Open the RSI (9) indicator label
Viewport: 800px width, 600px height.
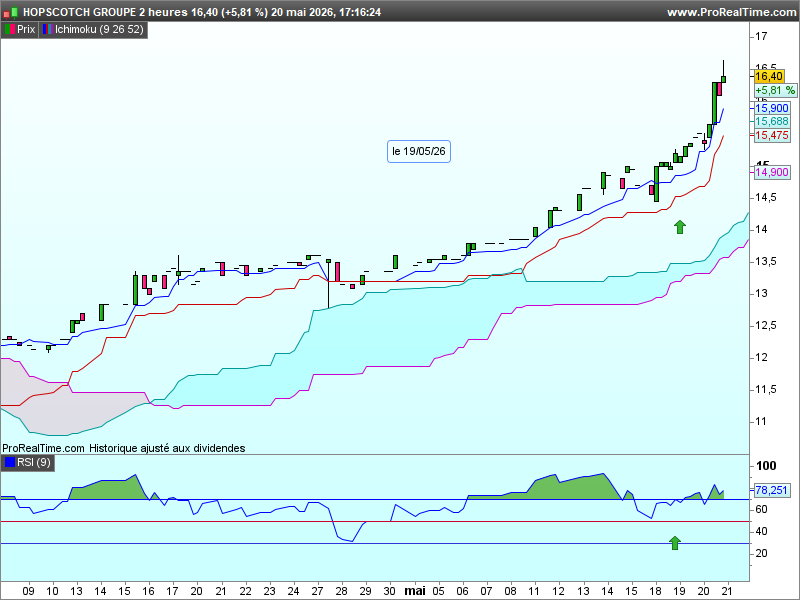(34, 463)
